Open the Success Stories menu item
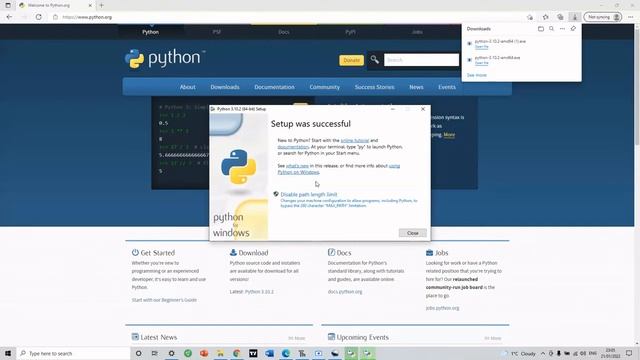Viewport: 640px width, 360px height. click(374, 87)
